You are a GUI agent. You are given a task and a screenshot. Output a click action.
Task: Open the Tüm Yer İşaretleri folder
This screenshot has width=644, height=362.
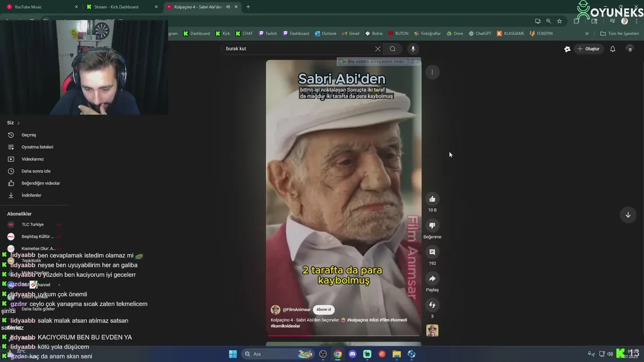click(x=620, y=34)
